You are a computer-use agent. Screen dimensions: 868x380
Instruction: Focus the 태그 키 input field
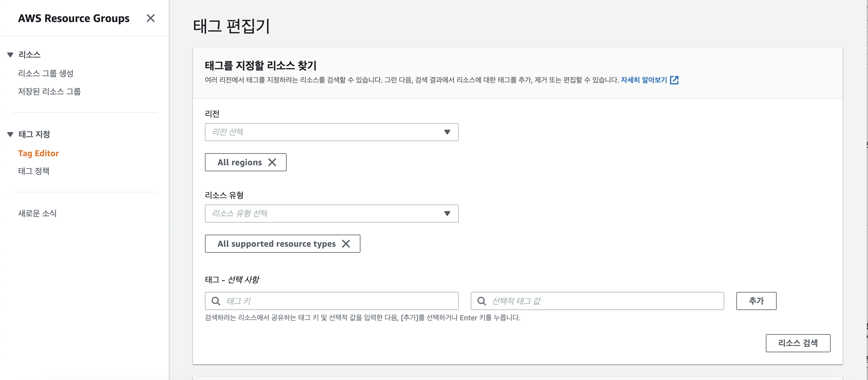click(x=332, y=301)
